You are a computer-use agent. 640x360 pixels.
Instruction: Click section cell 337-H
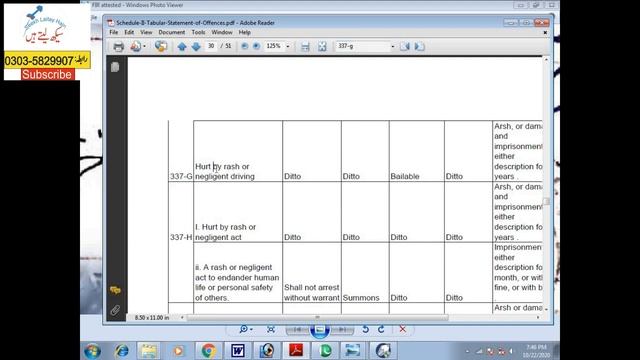click(x=181, y=237)
